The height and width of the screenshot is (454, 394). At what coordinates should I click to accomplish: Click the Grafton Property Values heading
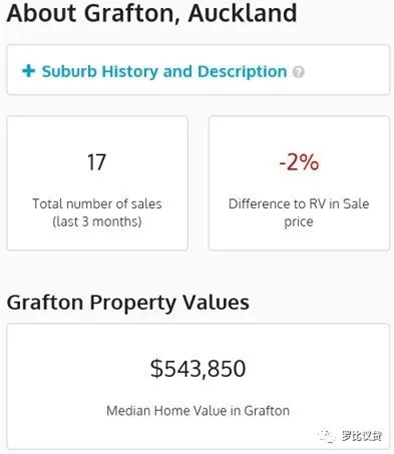[x=128, y=303]
